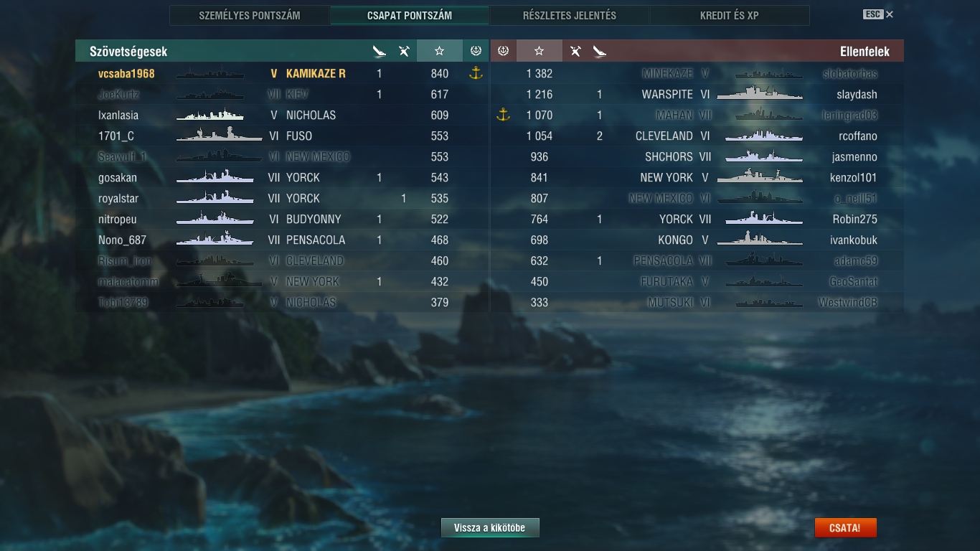Viewport: 980px width, 551px height.
Task: Select the Csapat Pontszám tab
Action: point(410,15)
